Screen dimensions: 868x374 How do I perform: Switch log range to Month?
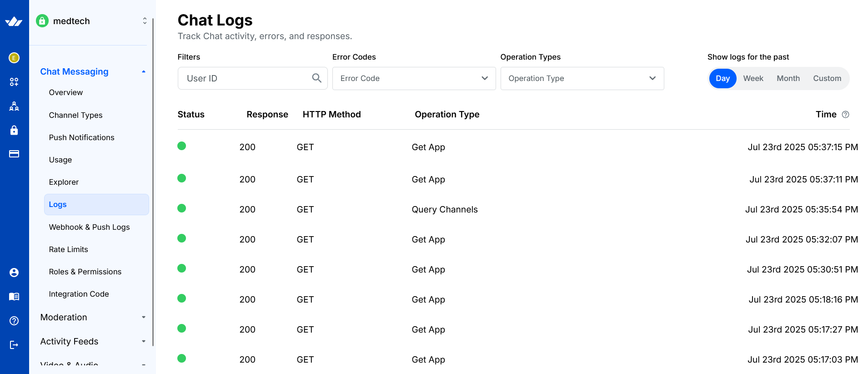[x=788, y=78]
